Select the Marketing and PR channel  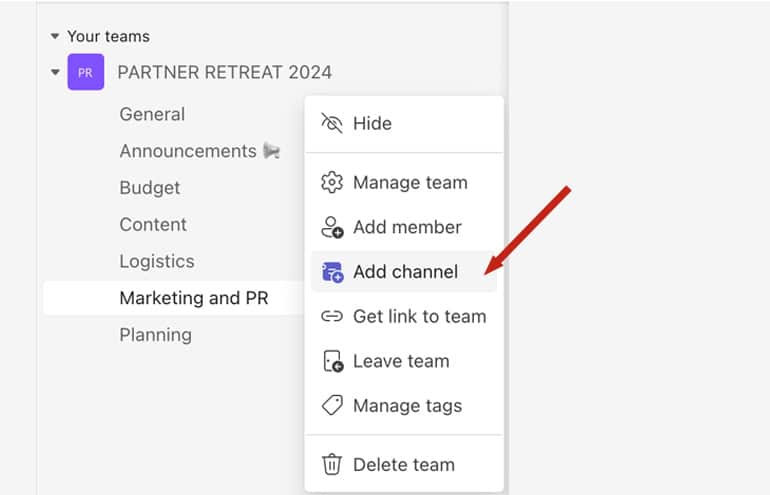point(173,298)
